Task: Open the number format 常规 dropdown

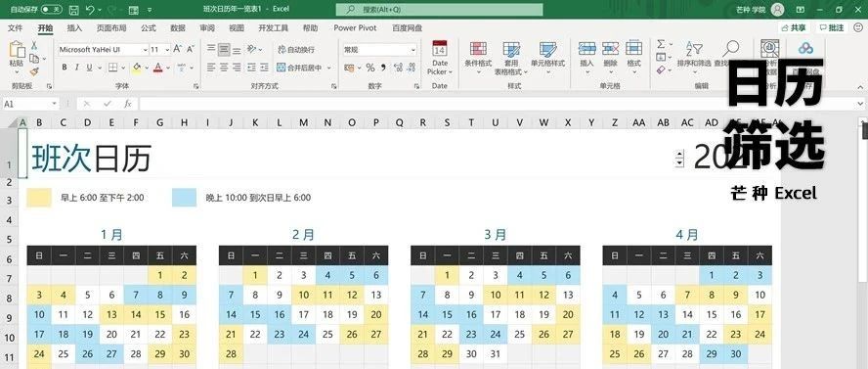Action: (412, 49)
